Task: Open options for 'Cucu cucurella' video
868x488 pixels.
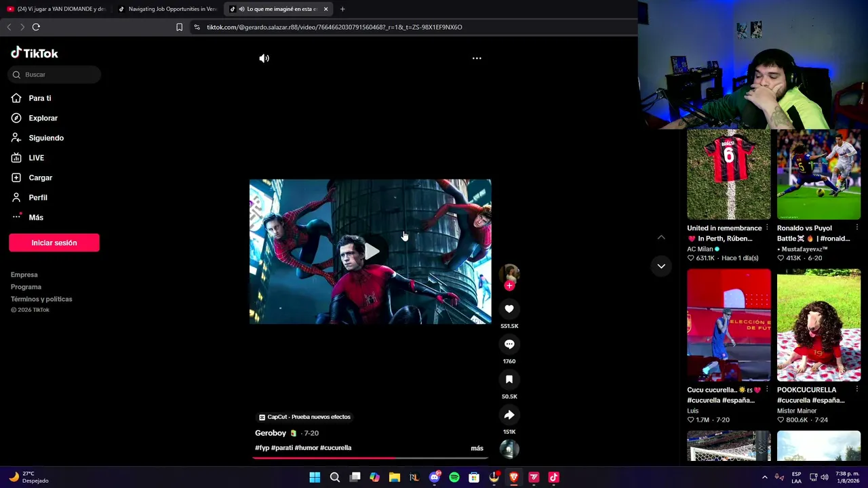Action: click(x=767, y=390)
